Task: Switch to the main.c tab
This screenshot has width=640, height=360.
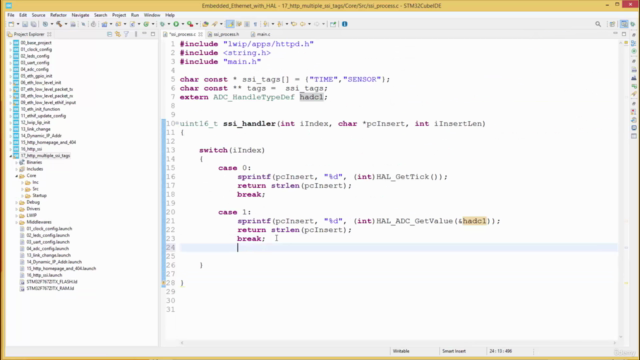Action: (x=263, y=34)
